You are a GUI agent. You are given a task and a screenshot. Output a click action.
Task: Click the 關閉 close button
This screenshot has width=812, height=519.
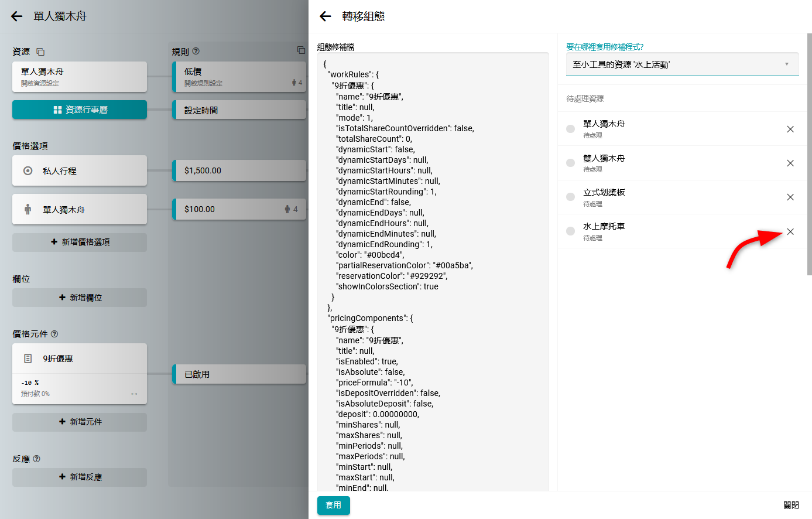click(790, 505)
